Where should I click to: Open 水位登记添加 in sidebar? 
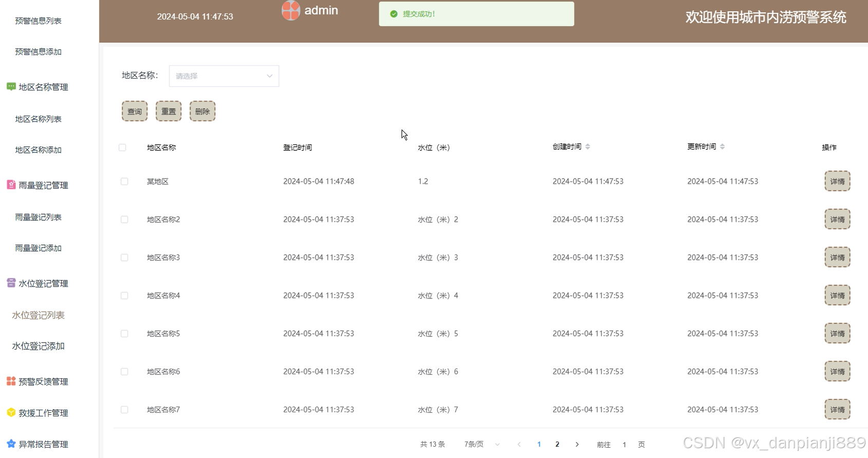39,346
